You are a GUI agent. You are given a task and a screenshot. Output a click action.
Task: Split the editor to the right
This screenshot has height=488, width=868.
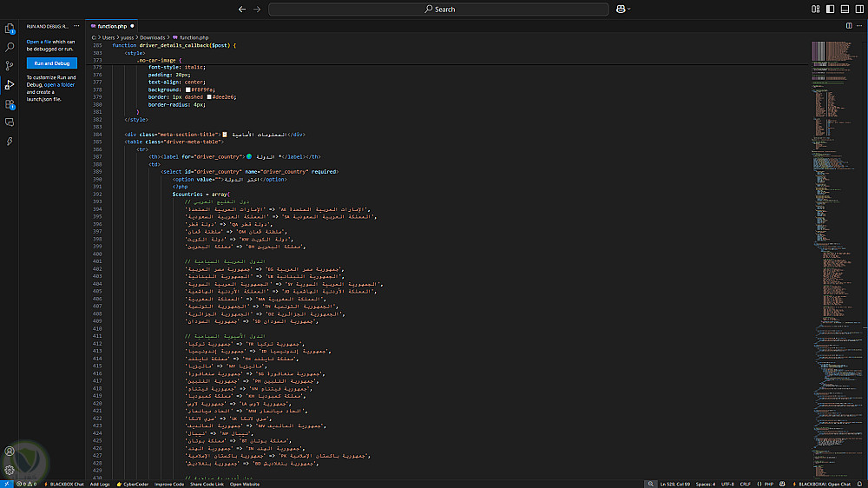(849, 26)
